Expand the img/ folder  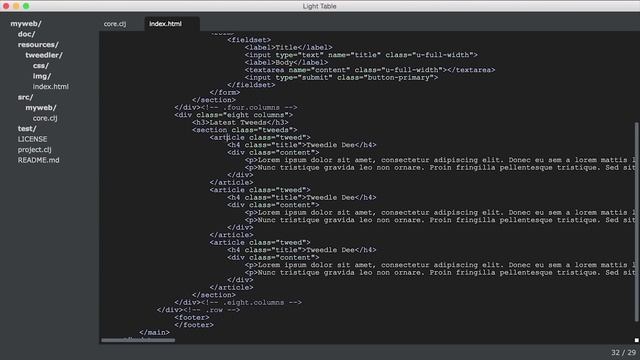(42, 76)
